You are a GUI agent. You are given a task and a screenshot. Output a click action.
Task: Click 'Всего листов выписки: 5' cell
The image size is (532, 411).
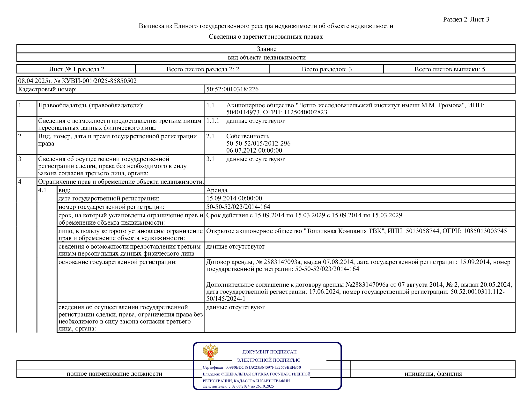click(450, 69)
